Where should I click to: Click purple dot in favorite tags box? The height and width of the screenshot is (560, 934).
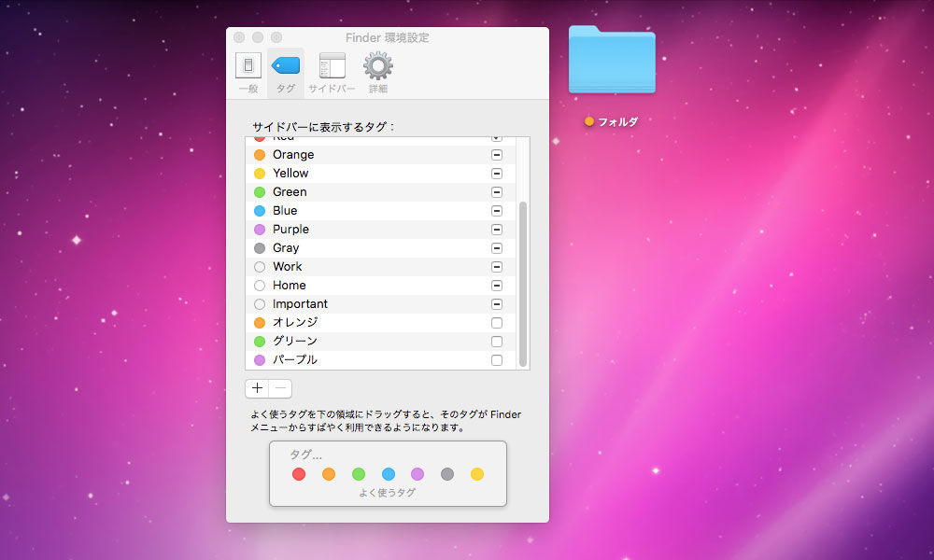[417, 474]
